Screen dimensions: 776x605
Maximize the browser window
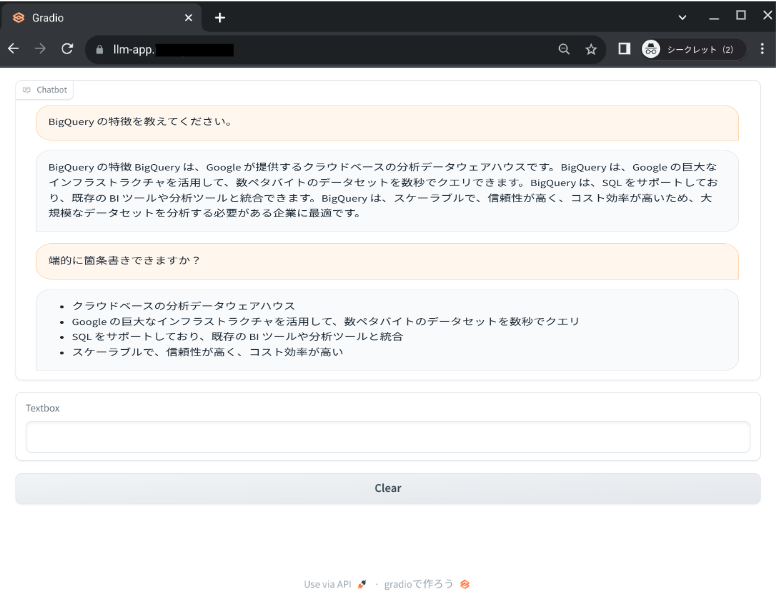741,15
